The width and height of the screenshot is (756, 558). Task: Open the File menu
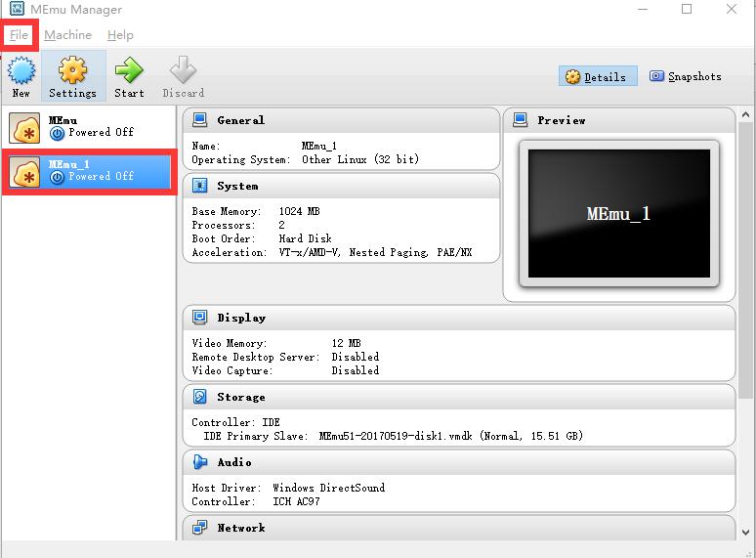coord(19,35)
